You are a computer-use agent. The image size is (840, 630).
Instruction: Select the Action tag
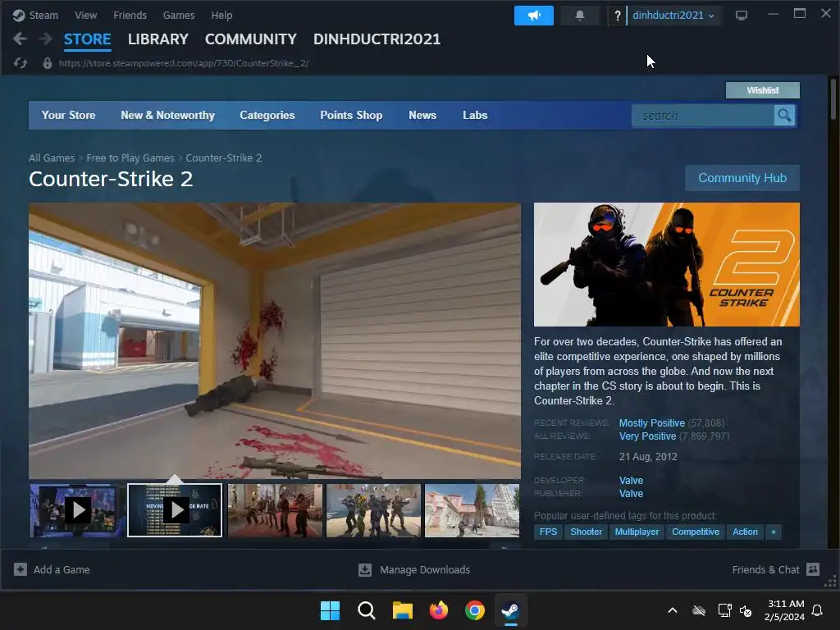pyautogui.click(x=745, y=532)
